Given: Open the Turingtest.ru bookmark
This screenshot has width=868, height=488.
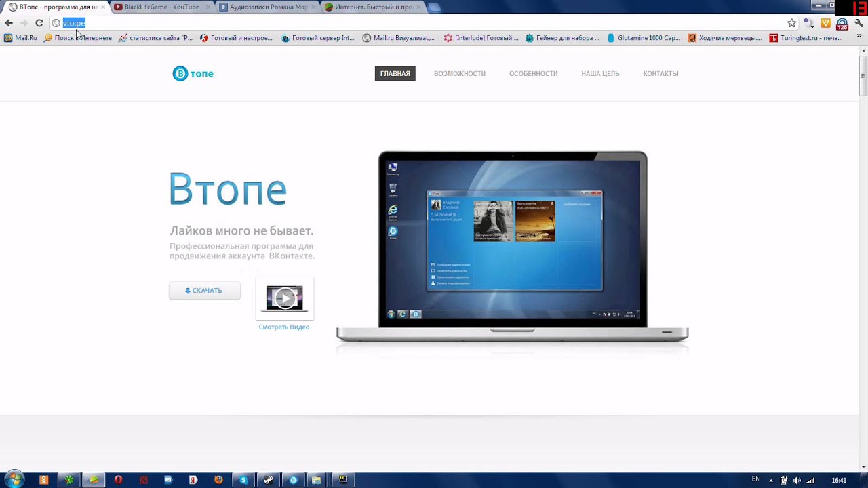Looking at the screenshot, I should (x=806, y=38).
